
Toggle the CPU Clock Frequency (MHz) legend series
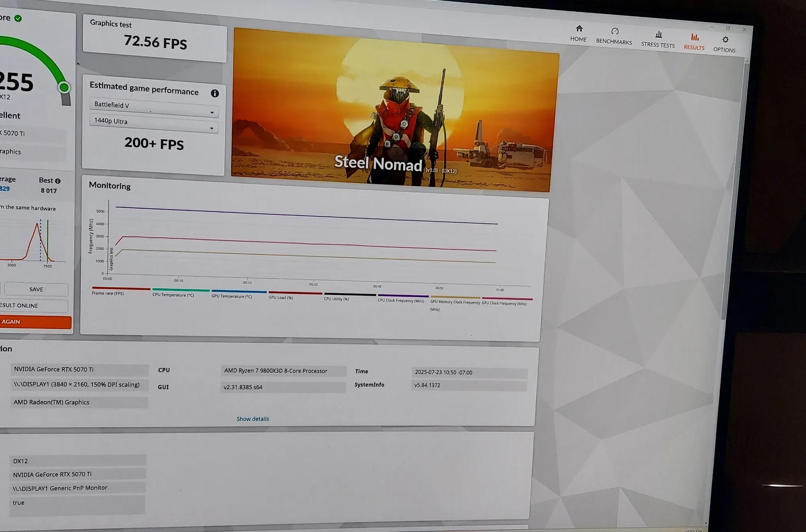403,298
